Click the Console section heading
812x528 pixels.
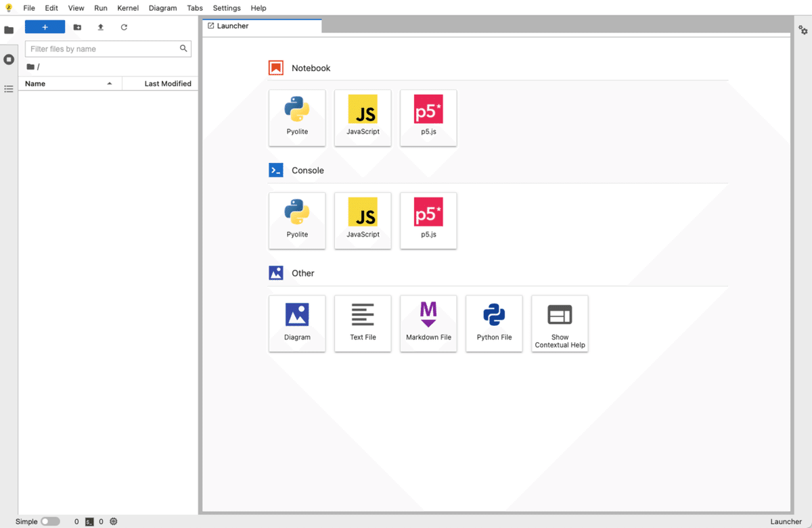point(308,170)
